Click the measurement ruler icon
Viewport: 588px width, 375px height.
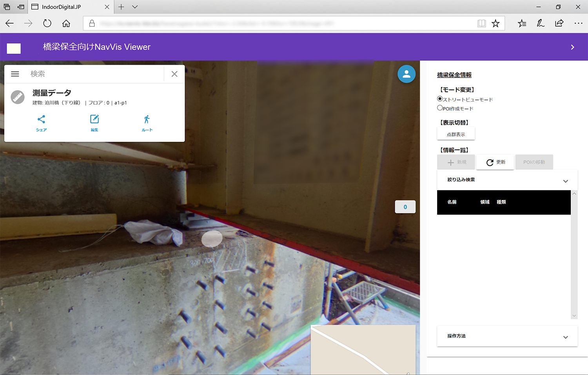18,97
